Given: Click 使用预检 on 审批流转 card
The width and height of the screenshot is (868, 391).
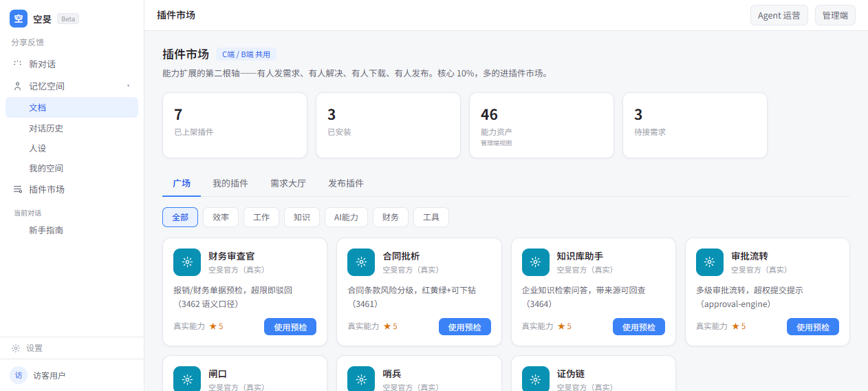Looking at the screenshot, I should pyautogui.click(x=813, y=327).
